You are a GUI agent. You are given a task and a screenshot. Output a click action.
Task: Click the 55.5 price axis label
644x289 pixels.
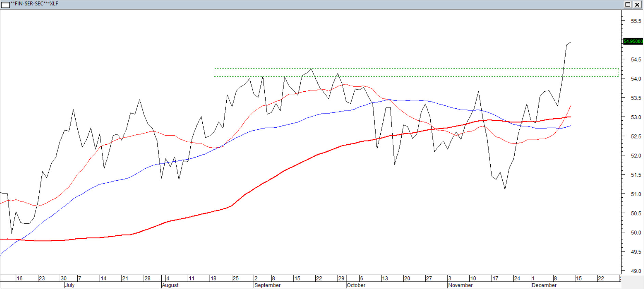(x=636, y=21)
